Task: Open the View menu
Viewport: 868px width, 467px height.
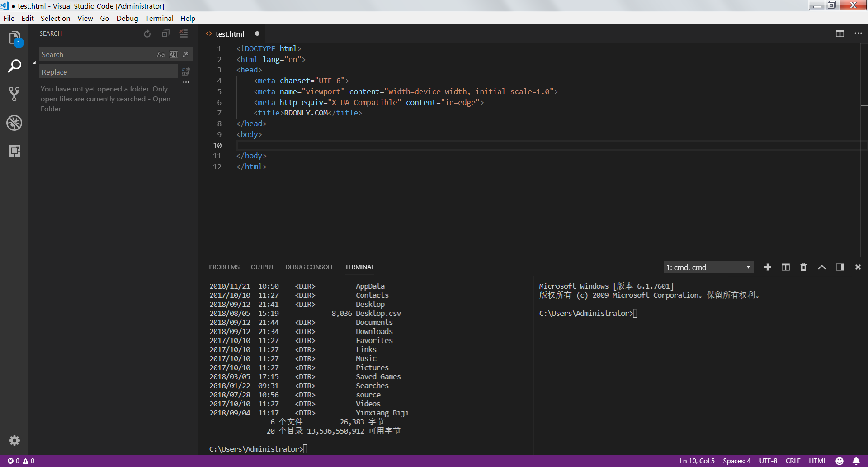Action: click(85, 19)
